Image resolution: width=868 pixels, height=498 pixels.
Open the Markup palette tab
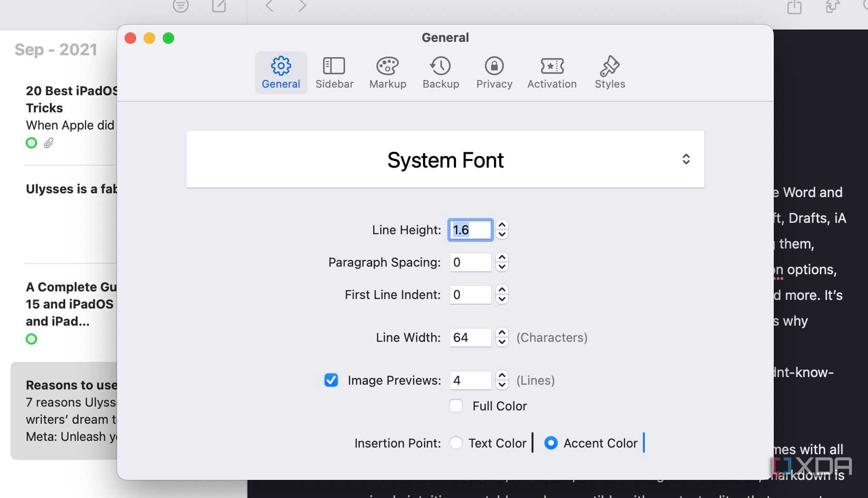pos(388,73)
